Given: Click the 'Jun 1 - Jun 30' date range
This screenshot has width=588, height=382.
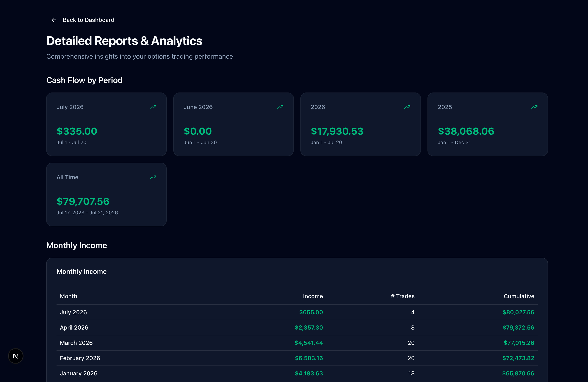Looking at the screenshot, I should pos(200,142).
